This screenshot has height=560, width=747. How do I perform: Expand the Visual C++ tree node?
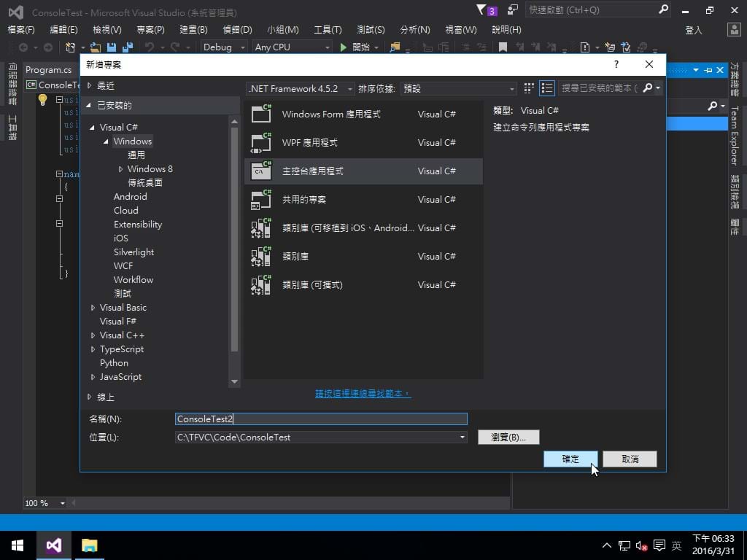point(93,335)
